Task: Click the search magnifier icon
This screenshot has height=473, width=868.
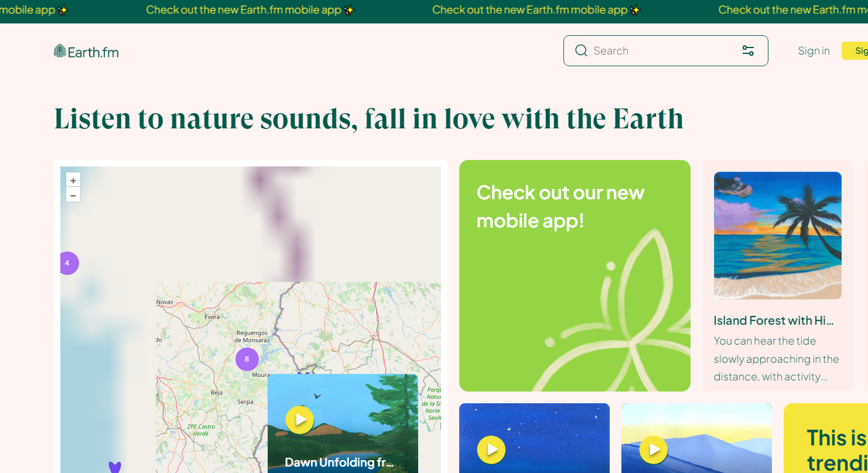Action: click(581, 50)
